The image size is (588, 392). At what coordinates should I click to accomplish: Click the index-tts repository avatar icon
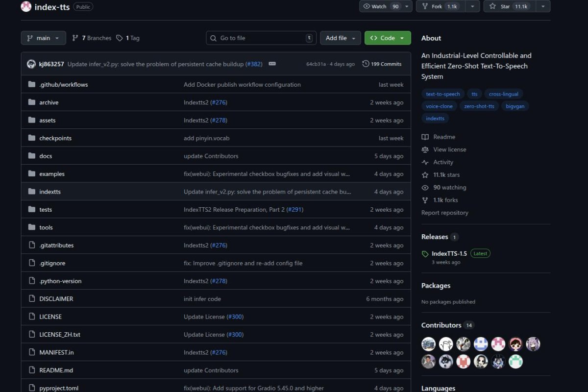point(26,6)
